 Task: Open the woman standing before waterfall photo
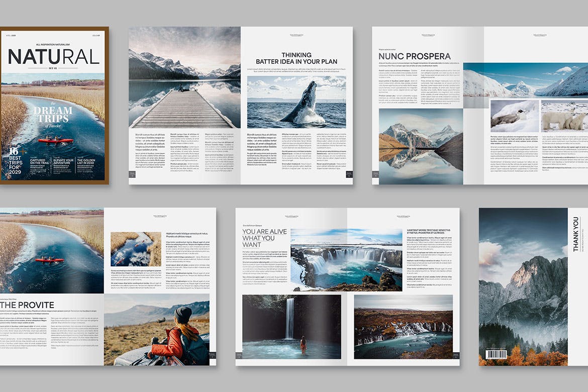pos(291,327)
